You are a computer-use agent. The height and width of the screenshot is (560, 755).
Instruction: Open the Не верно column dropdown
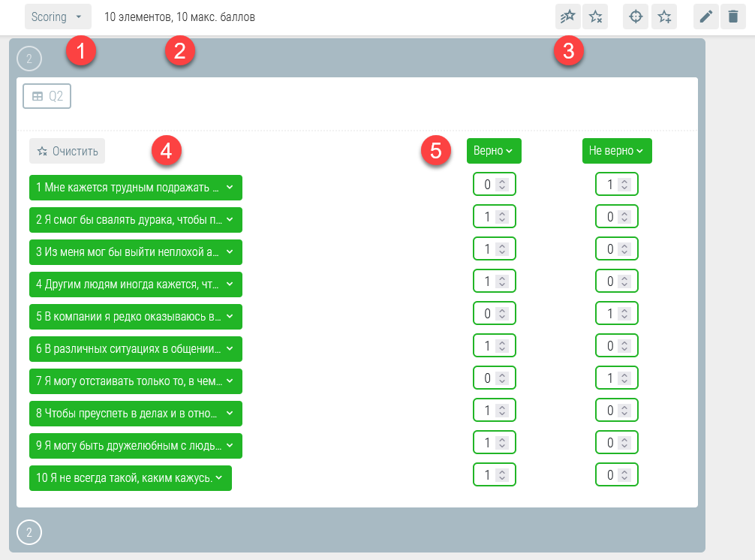tap(617, 151)
